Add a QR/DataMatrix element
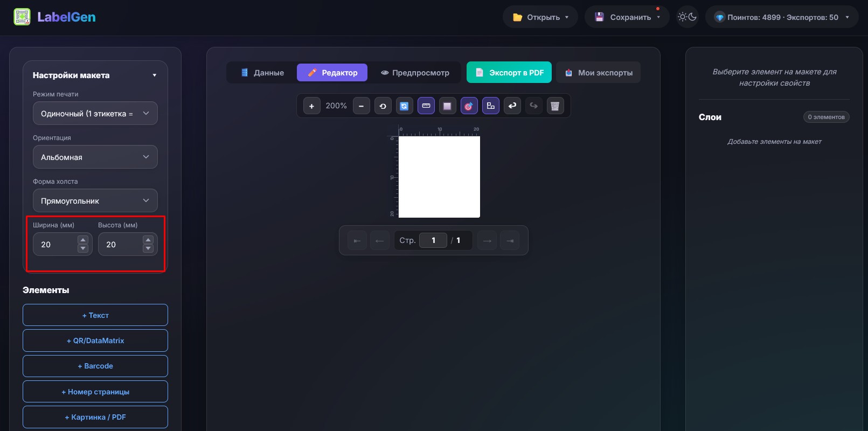This screenshot has width=868, height=431. (x=95, y=340)
